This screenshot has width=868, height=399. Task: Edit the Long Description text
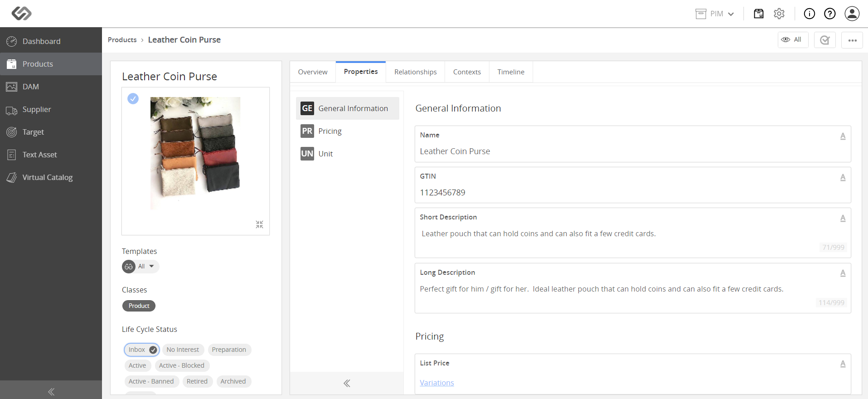click(633, 289)
